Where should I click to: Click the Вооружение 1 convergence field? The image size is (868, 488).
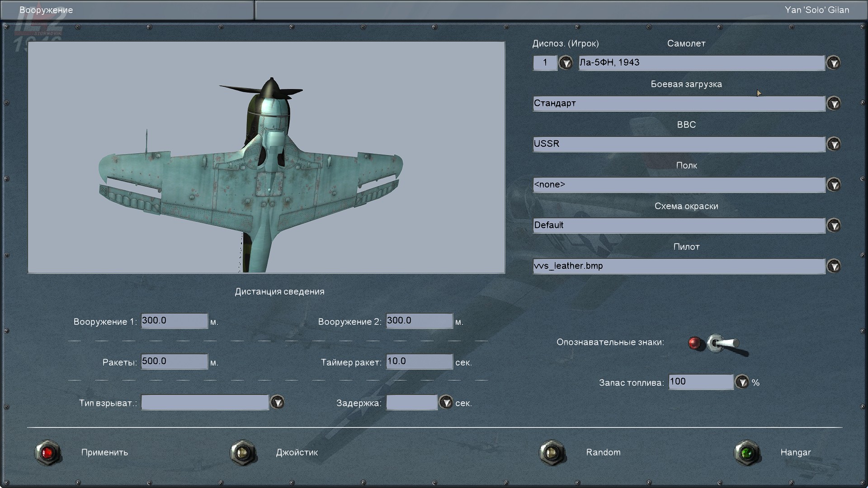tap(174, 321)
